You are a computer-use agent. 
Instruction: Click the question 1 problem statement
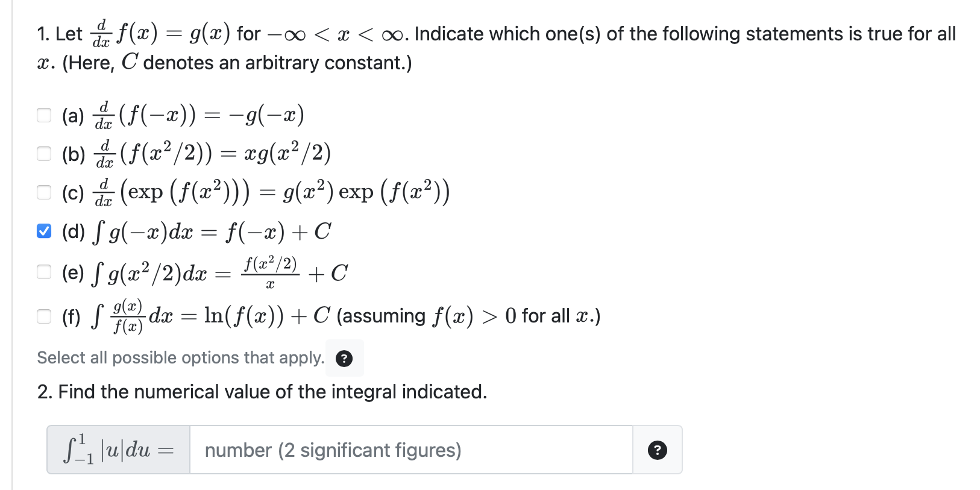(482, 34)
